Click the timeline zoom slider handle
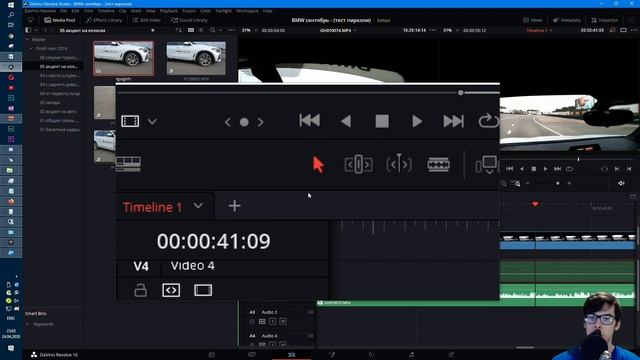The width and height of the screenshot is (640, 360). coord(558,184)
